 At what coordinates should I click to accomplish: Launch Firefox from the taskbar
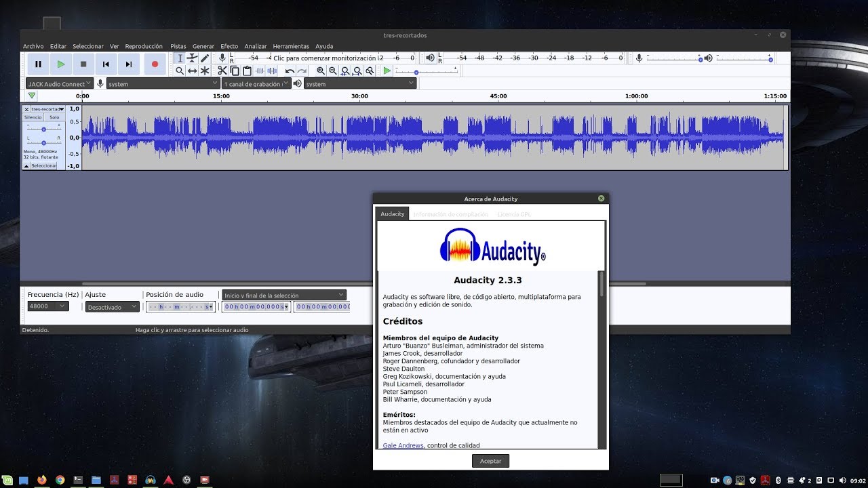42,480
